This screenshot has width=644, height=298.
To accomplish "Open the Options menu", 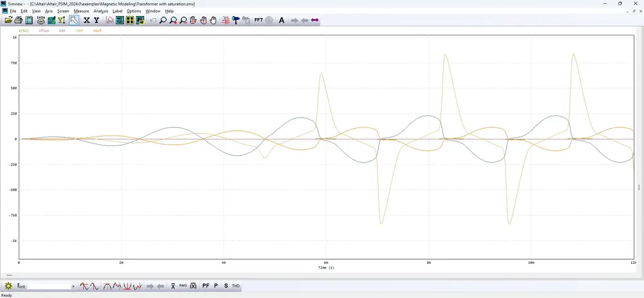I will click(x=134, y=11).
